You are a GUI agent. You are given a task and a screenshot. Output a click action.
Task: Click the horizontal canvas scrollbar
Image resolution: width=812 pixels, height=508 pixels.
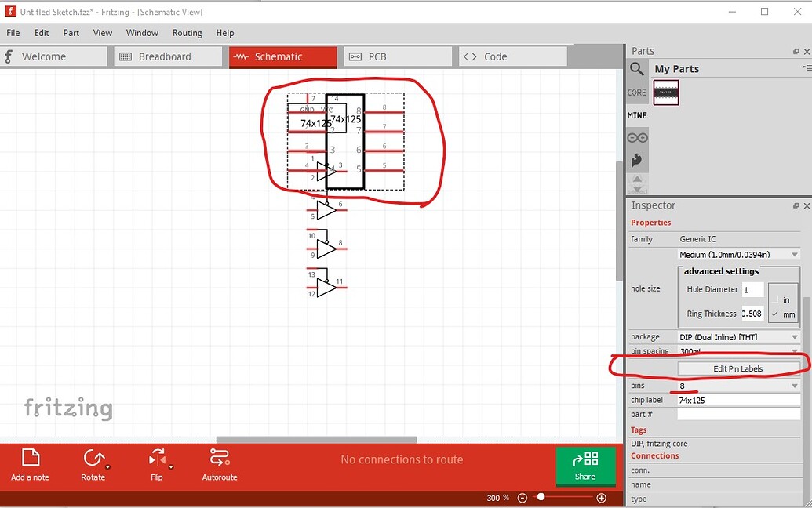(316, 440)
